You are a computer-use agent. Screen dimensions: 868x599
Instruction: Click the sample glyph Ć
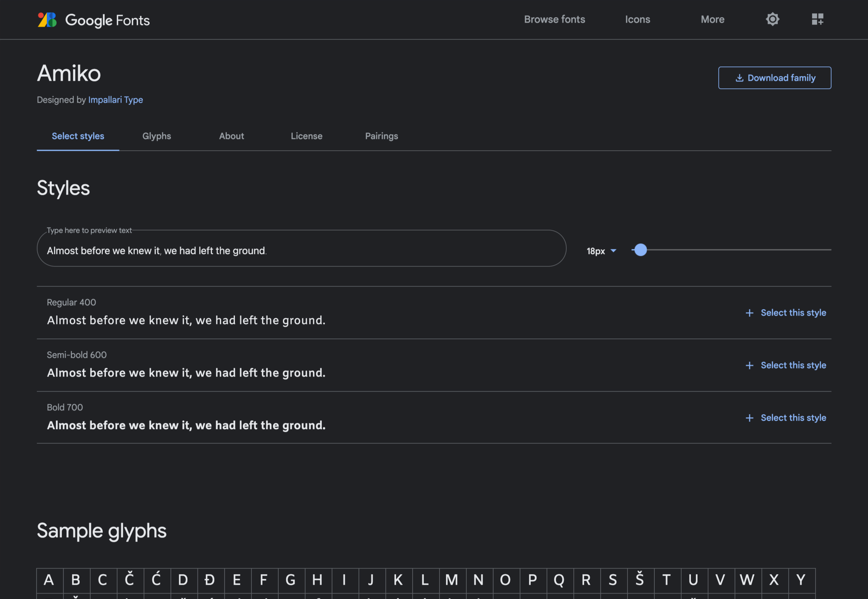click(x=157, y=581)
